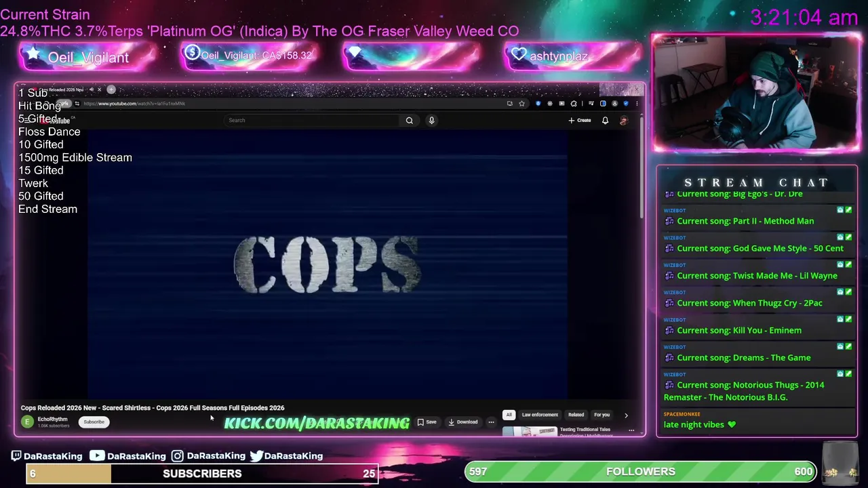
Task: Click the EchoRhythm channel avatar
Action: (27, 422)
